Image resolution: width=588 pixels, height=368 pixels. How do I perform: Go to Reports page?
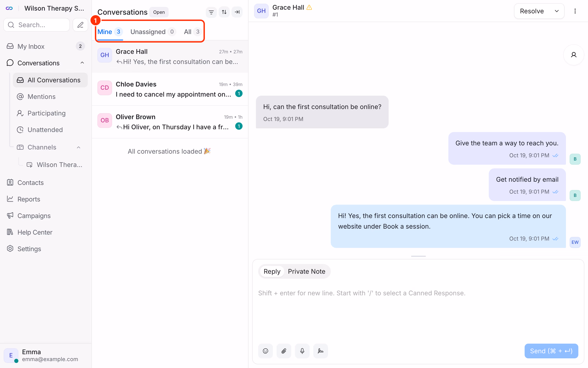point(46,199)
